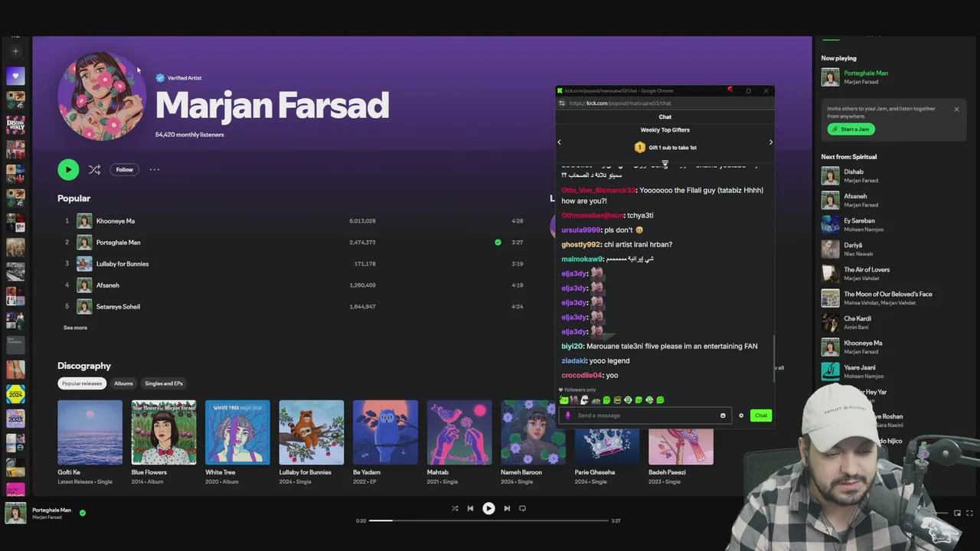The height and width of the screenshot is (551, 980).
Task: Select the track Setareye Soheil
Action: 118,307
